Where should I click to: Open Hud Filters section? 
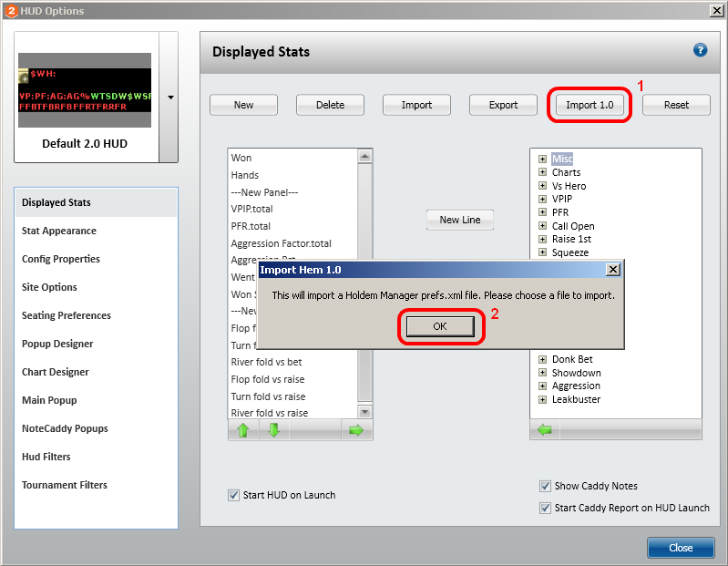point(96,457)
